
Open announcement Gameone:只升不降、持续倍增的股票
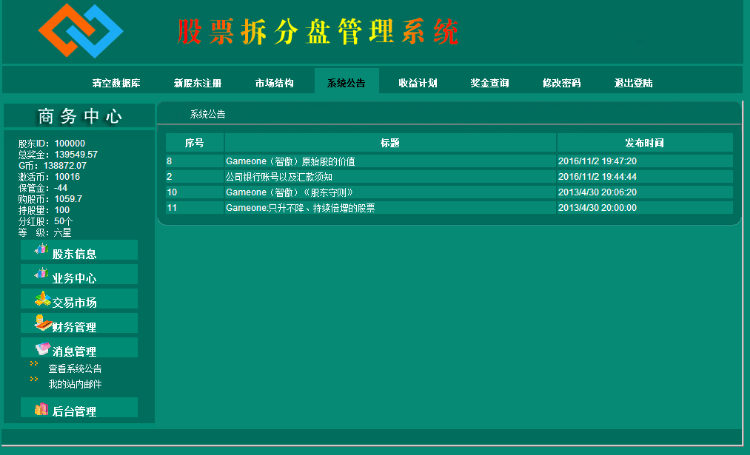click(300, 208)
